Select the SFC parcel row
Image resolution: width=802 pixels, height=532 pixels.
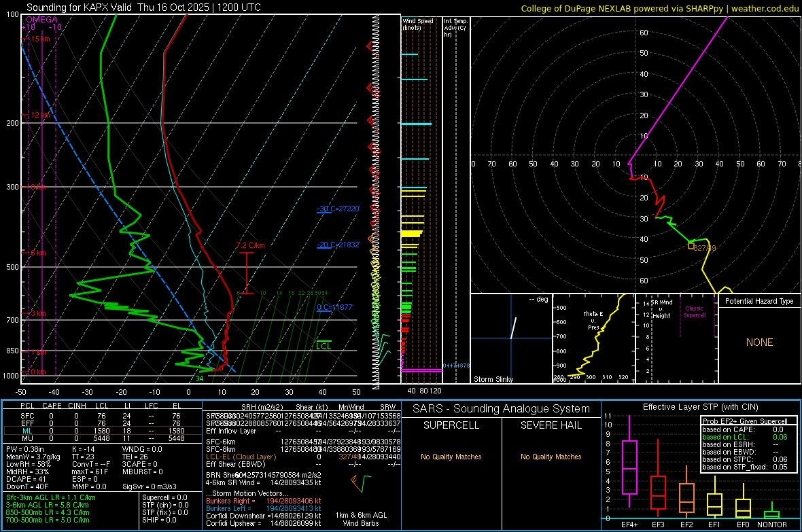(x=102, y=416)
